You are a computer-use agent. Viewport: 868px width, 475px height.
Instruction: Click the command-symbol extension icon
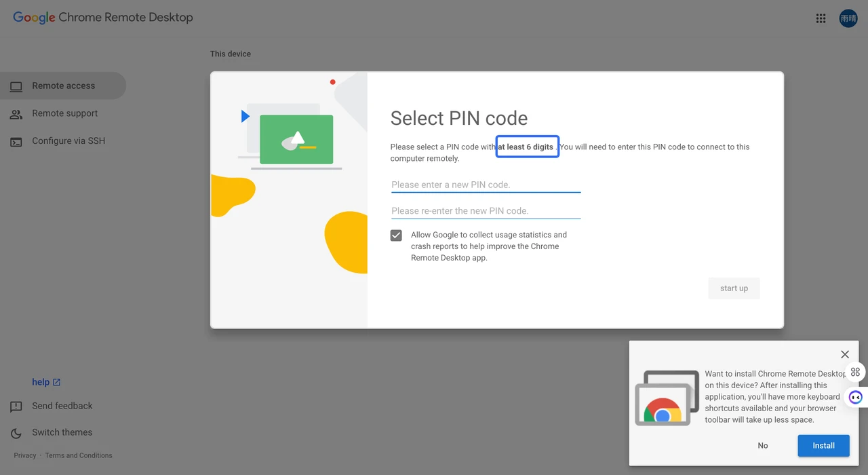click(856, 372)
